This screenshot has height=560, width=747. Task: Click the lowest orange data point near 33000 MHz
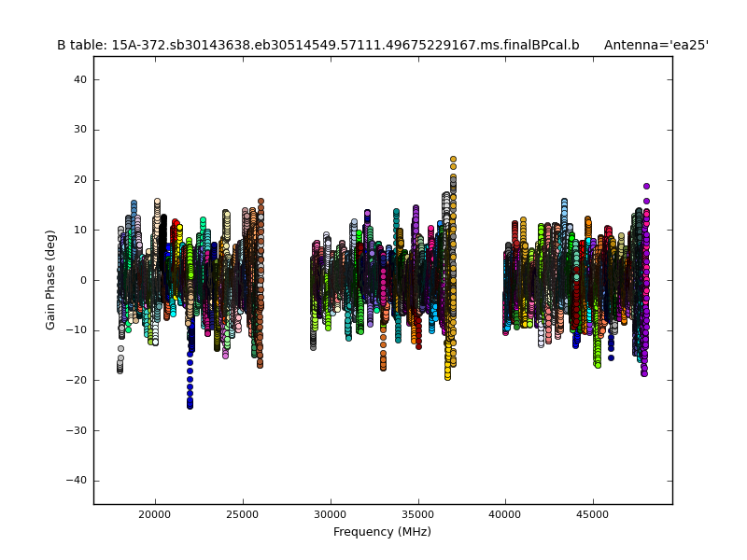(383, 368)
